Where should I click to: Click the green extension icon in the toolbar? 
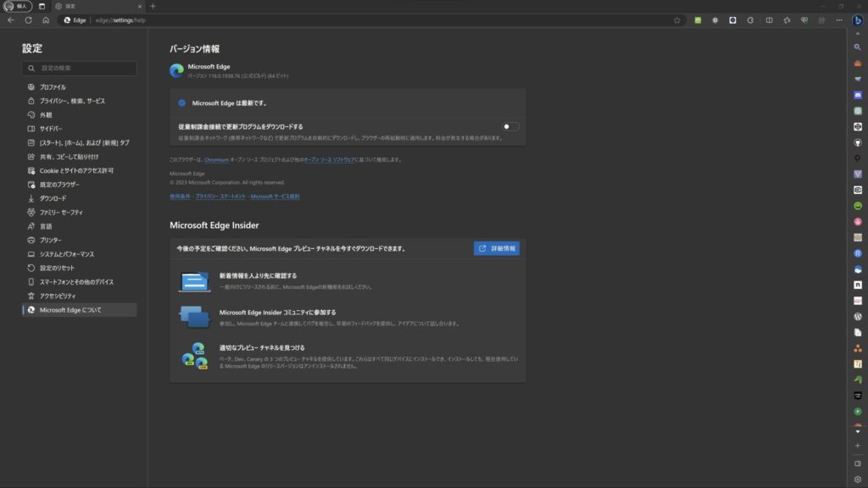tap(698, 20)
